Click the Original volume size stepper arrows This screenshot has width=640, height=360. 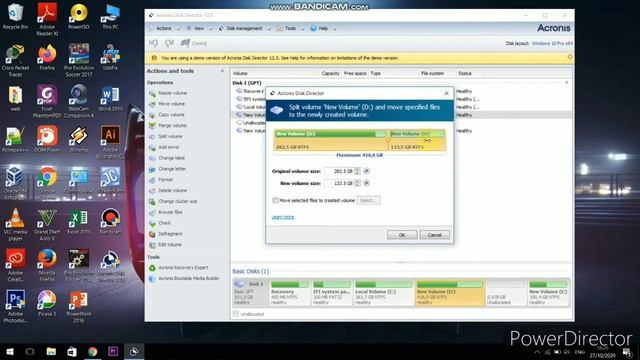358,171
